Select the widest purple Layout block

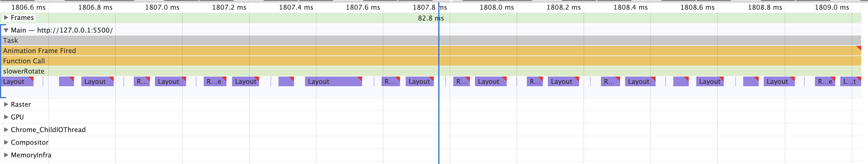(x=333, y=81)
